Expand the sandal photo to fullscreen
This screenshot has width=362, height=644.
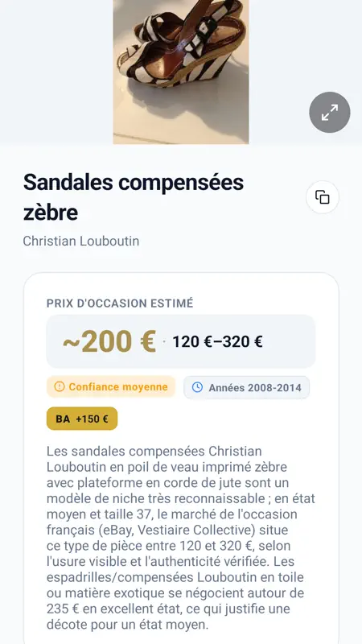pos(330,112)
